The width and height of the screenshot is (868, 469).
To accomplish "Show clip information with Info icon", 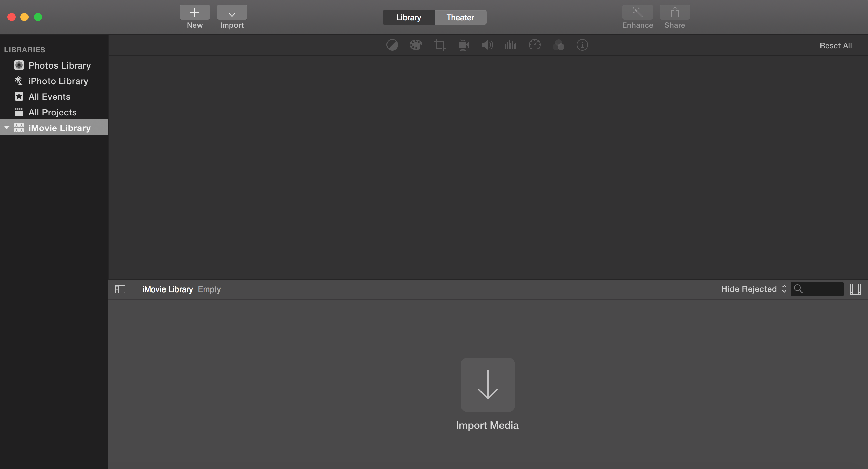I will click(x=582, y=45).
